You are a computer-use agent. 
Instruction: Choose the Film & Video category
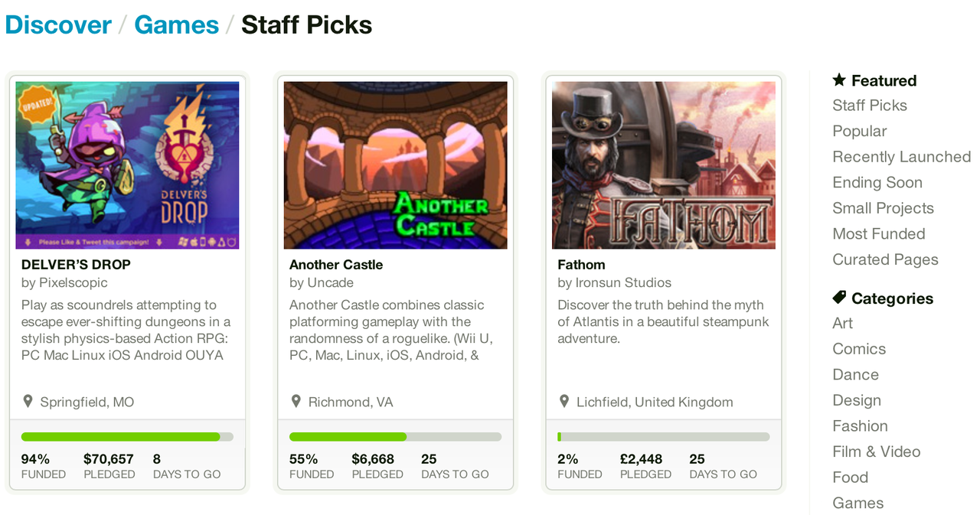tap(876, 451)
